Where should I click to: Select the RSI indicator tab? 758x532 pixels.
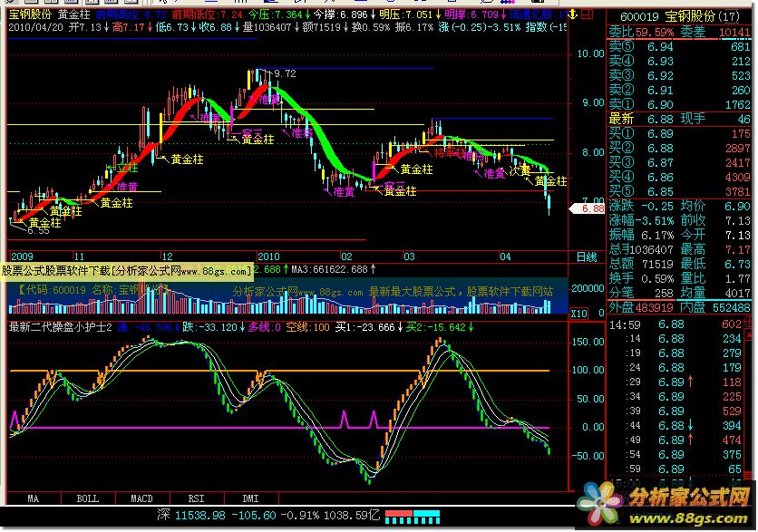pyautogui.click(x=196, y=498)
